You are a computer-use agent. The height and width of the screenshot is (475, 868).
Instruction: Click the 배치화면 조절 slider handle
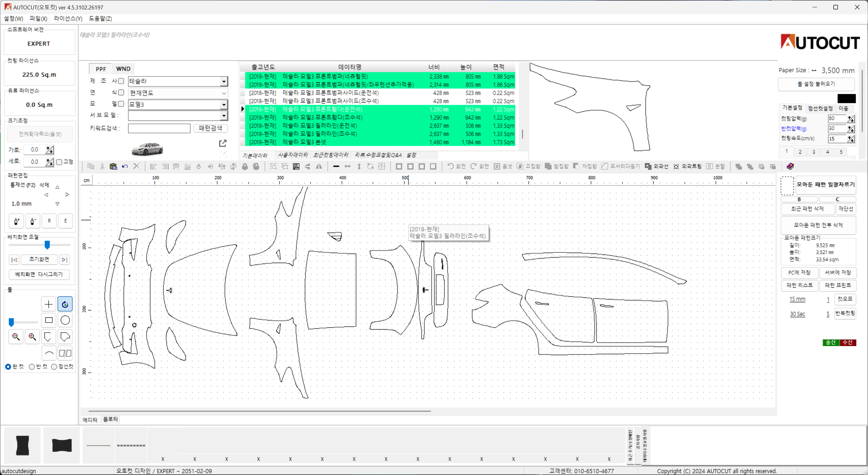47,245
